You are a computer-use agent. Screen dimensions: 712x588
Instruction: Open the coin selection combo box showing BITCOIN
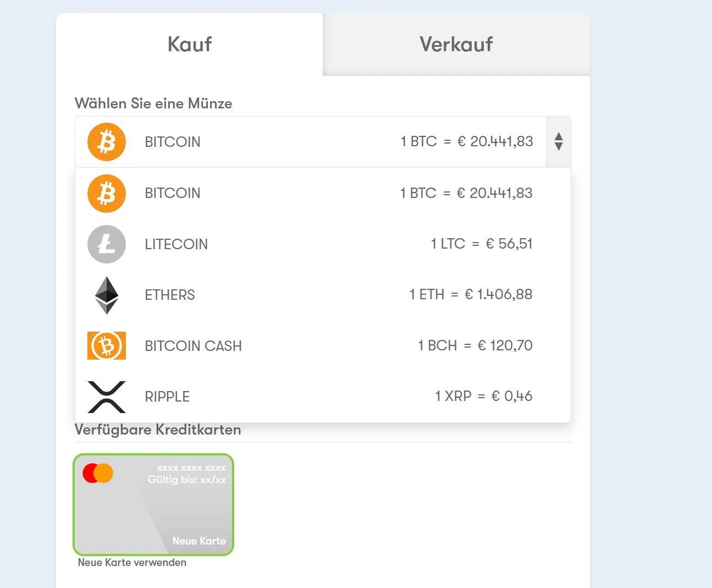click(x=323, y=142)
